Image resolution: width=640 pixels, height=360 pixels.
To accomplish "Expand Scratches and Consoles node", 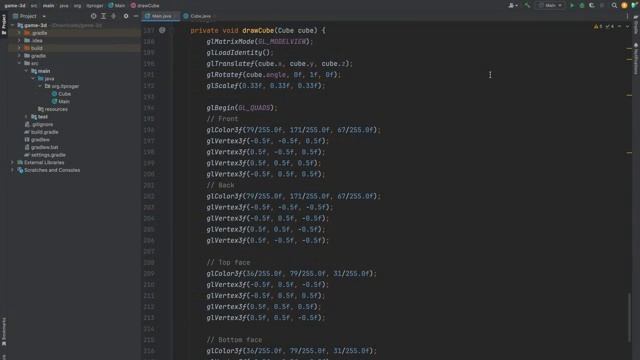I will [12, 170].
